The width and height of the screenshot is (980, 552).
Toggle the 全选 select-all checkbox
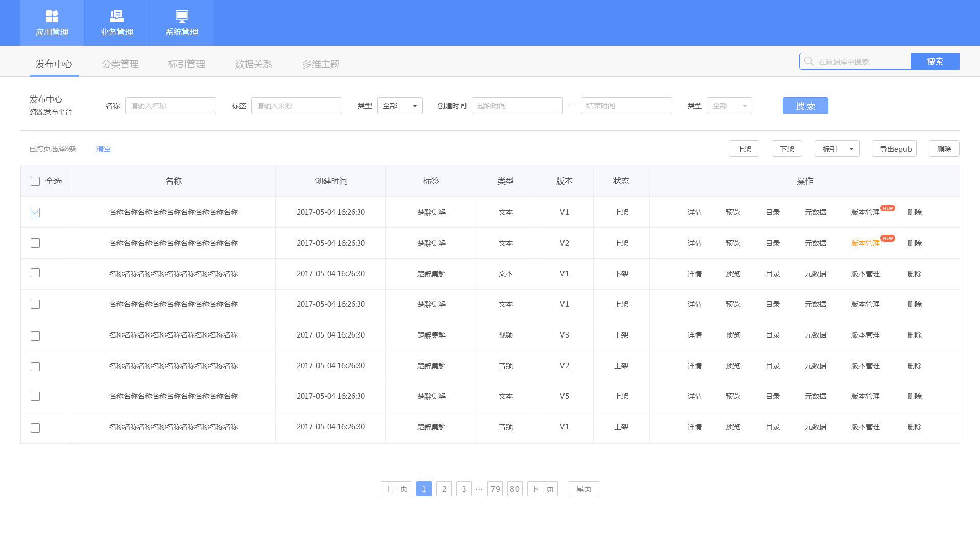[35, 181]
